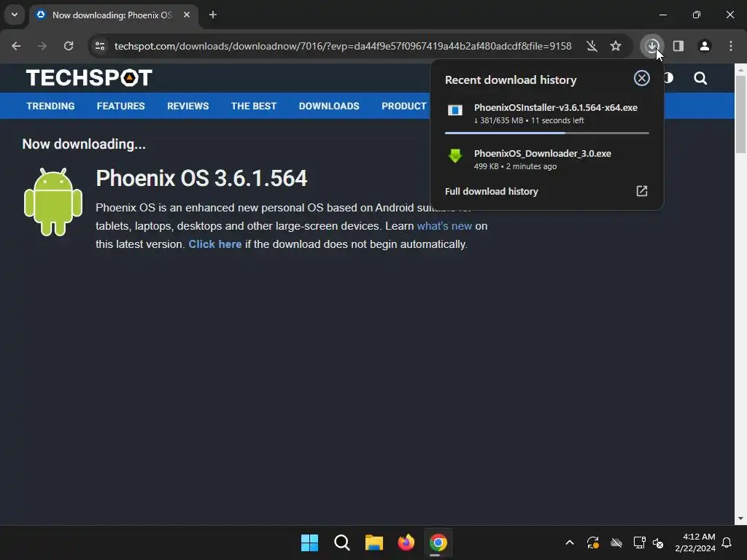Open the Chrome profile menu
The image size is (747, 560).
click(x=705, y=46)
